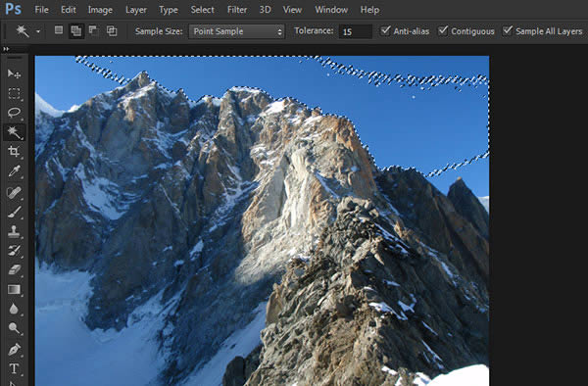Image resolution: width=588 pixels, height=386 pixels.
Task: Select the Blur tool
Action: 14,310
